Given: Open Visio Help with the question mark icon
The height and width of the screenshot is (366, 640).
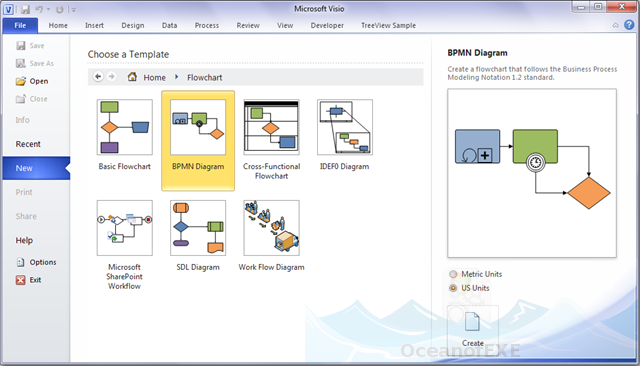Looking at the screenshot, I should pyautogui.click(x=629, y=25).
